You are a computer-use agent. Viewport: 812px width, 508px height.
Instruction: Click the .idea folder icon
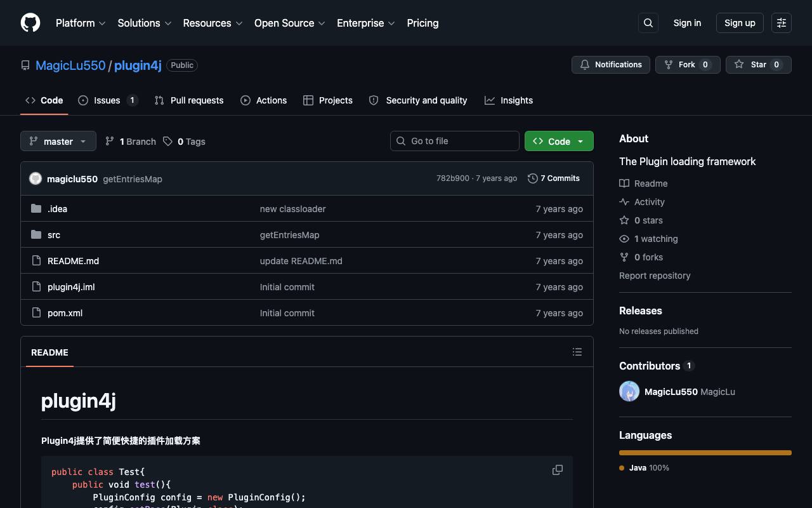tap(36, 208)
